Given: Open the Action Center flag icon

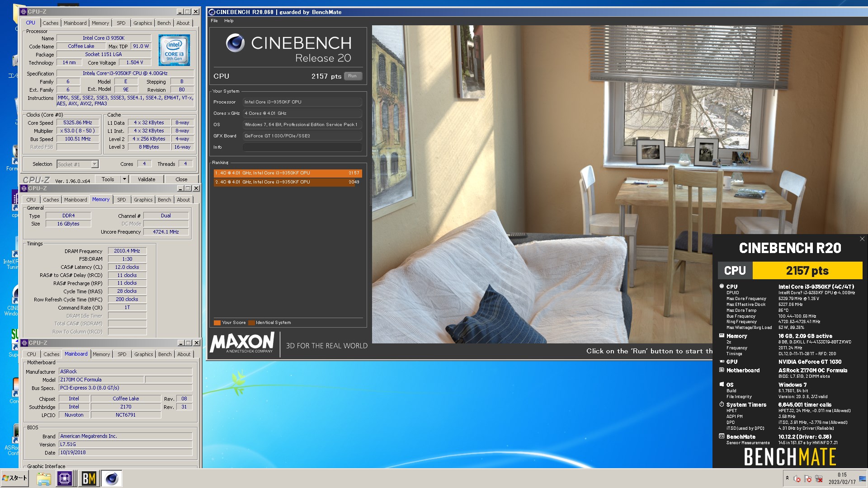Looking at the screenshot, I should (808, 479).
